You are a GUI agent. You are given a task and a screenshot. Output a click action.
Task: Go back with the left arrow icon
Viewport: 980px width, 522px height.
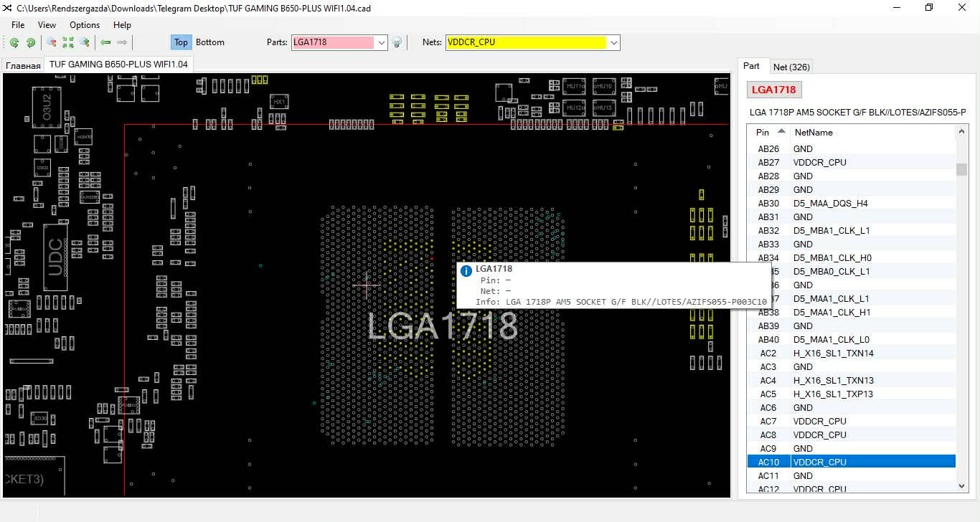pos(105,42)
